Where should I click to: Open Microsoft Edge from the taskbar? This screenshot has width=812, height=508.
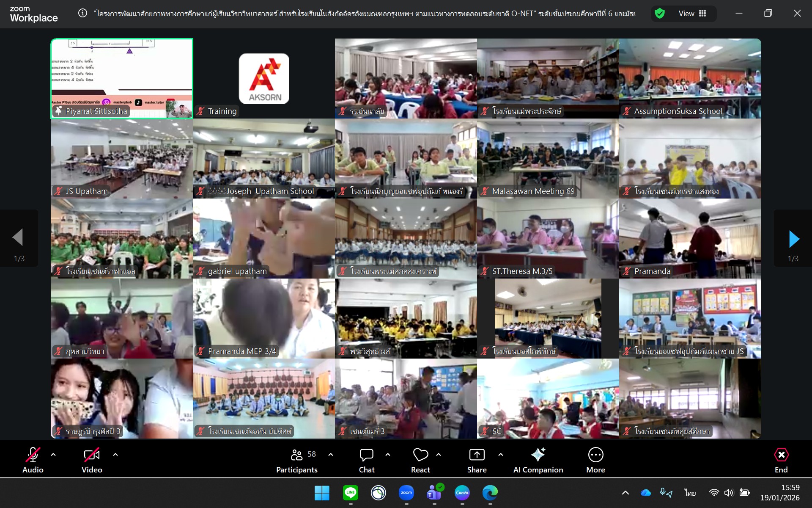pos(490,493)
